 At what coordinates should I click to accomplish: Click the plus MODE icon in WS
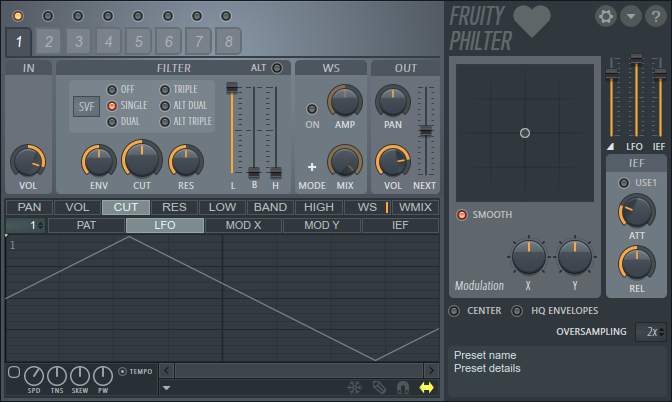(x=311, y=167)
